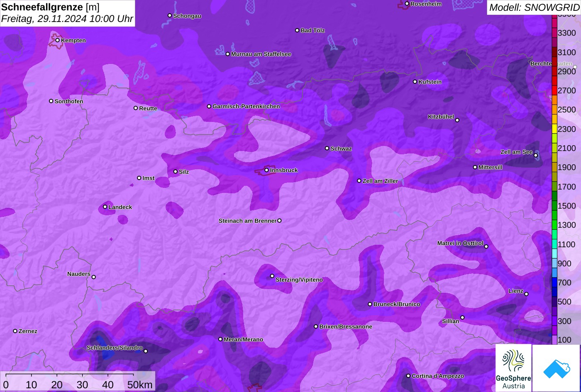Click the date Freitag, 29.11.2024 10:00 Uhr
This screenshot has width=581, height=392.
click(67, 19)
